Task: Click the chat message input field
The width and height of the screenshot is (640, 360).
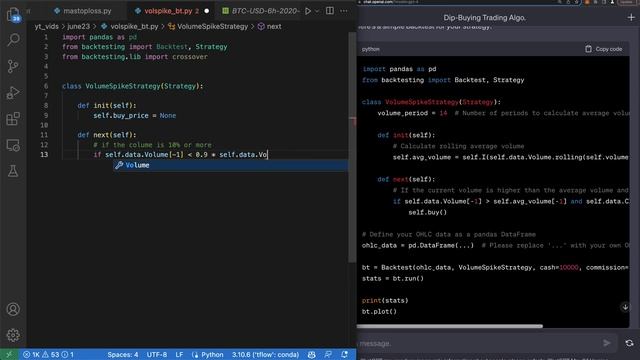Action: pos(478,343)
